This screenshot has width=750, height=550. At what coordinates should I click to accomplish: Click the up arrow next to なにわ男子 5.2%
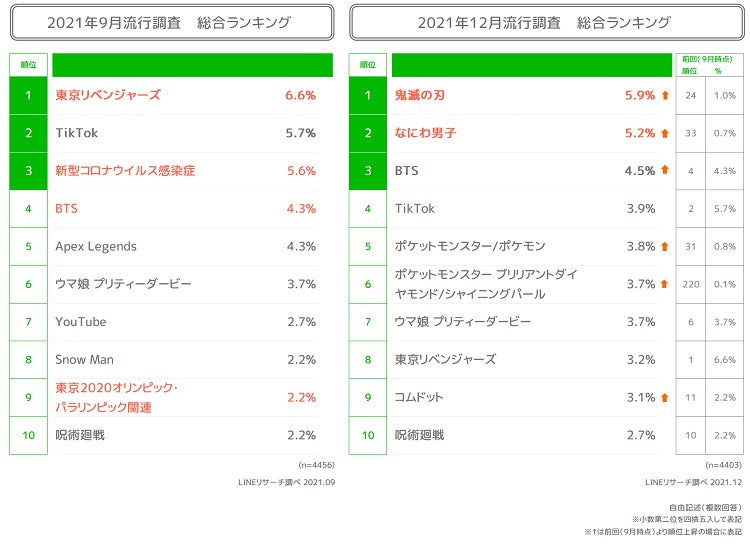click(664, 133)
